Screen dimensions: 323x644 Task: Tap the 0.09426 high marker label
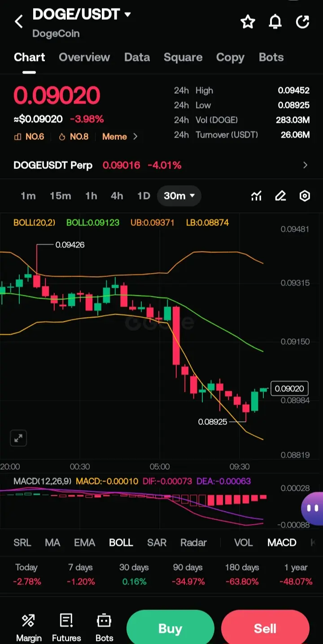(x=70, y=245)
